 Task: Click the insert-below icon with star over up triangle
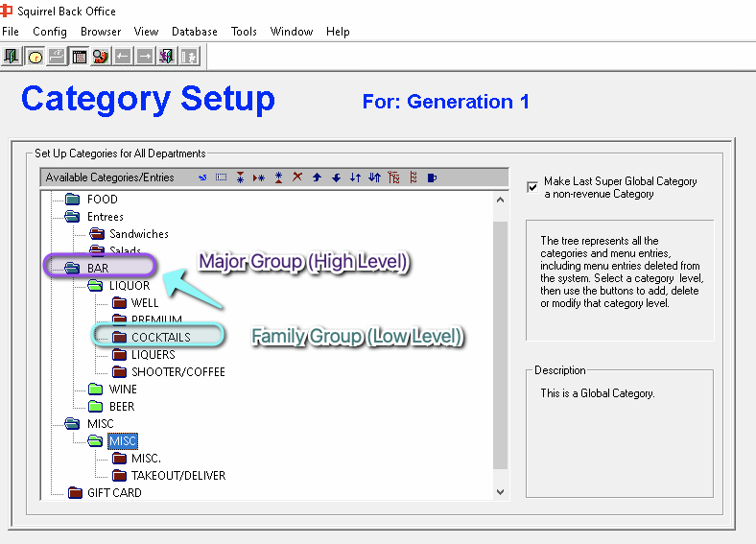pos(278,177)
